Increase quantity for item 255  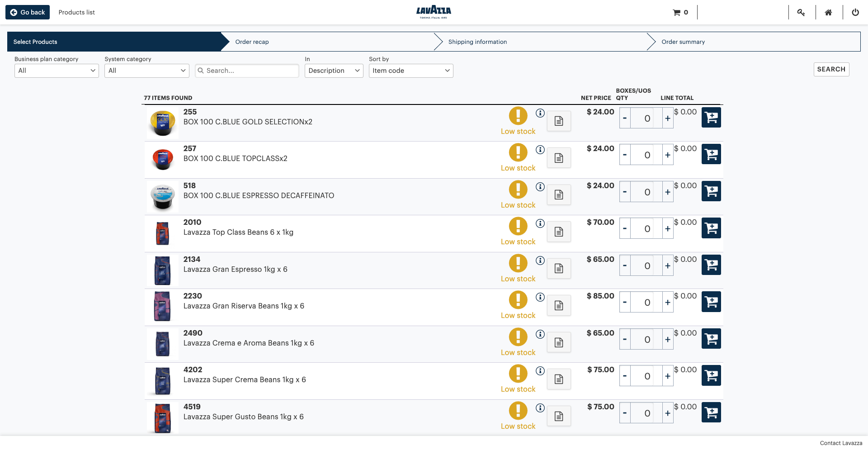tap(668, 118)
